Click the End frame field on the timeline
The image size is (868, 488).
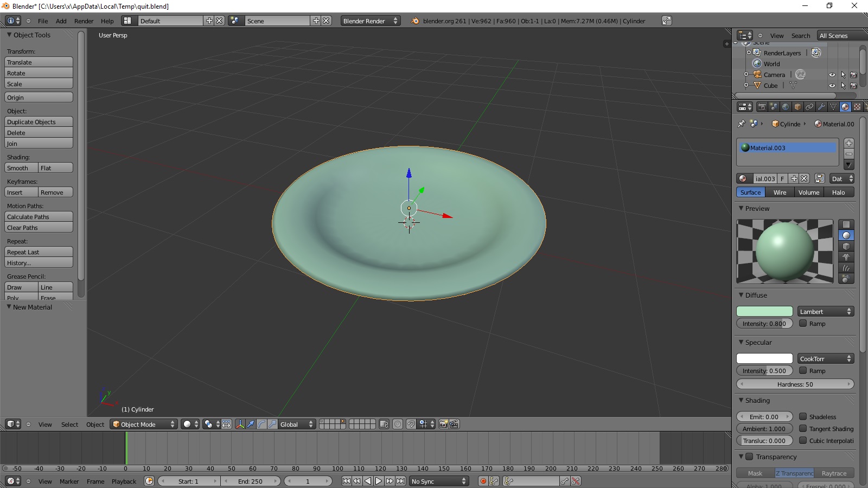pyautogui.click(x=251, y=481)
